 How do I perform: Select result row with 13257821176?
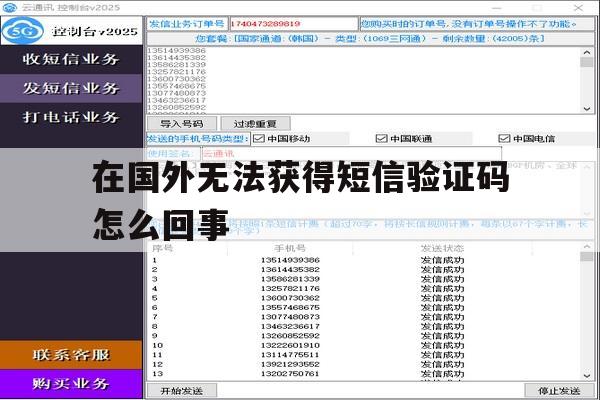tap(364, 288)
